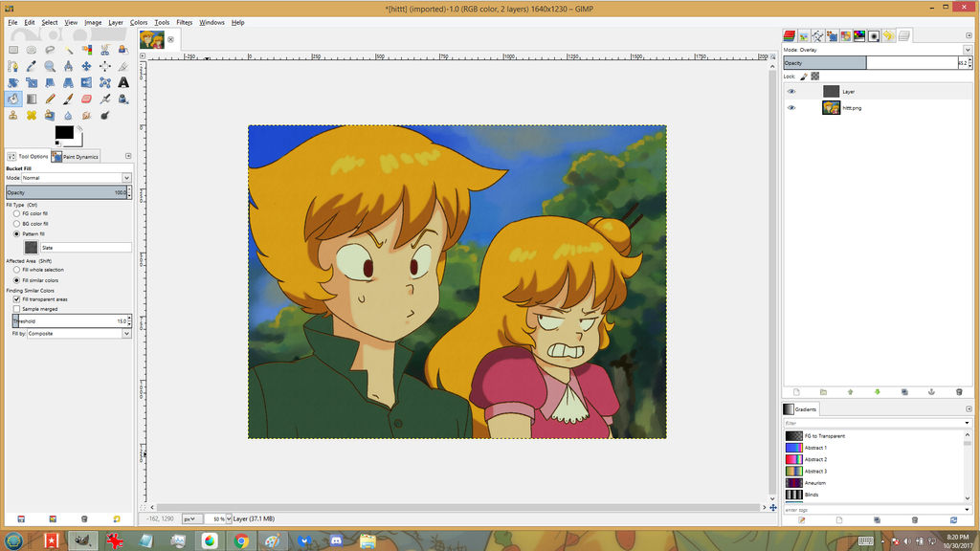Choose the Zoom magnifier tool
980x551 pixels.
click(49, 66)
